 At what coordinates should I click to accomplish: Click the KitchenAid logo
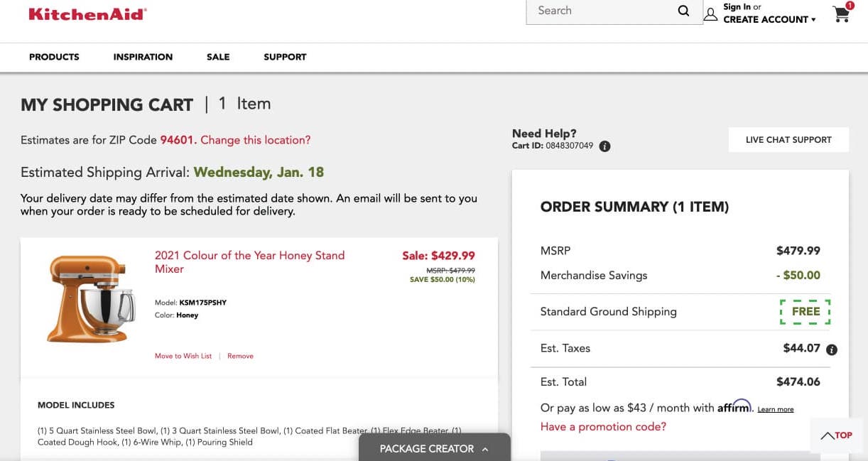pyautogui.click(x=87, y=13)
